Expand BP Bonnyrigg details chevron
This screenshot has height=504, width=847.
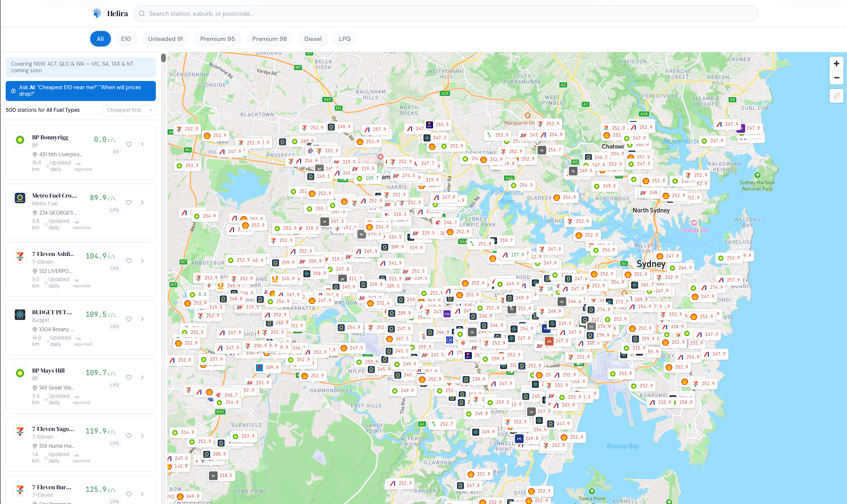coord(142,144)
